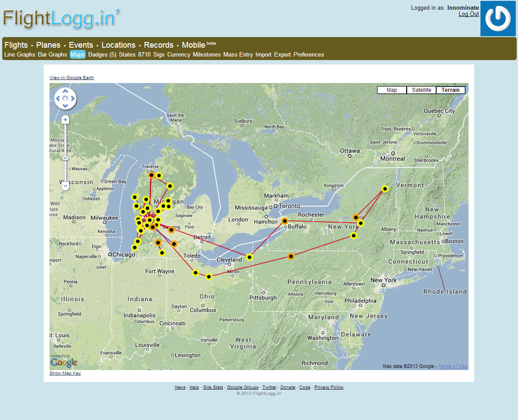Image resolution: width=518 pixels, height=420 pixels.
Task: Open the Planes section
Action: click(48, 45)
